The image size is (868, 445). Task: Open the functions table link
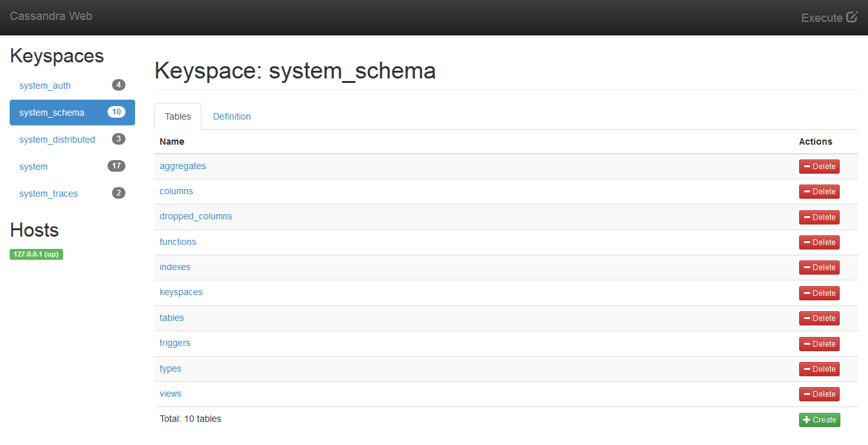point(178,242)
